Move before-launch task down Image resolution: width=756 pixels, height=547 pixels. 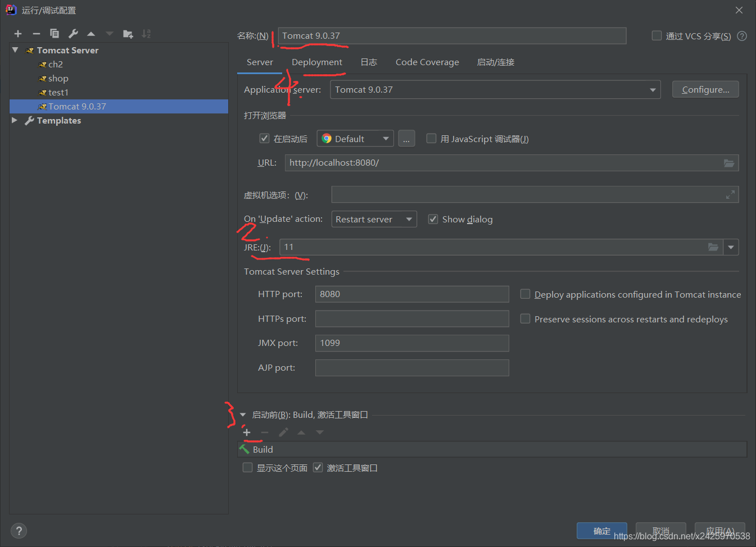[320, 432]
